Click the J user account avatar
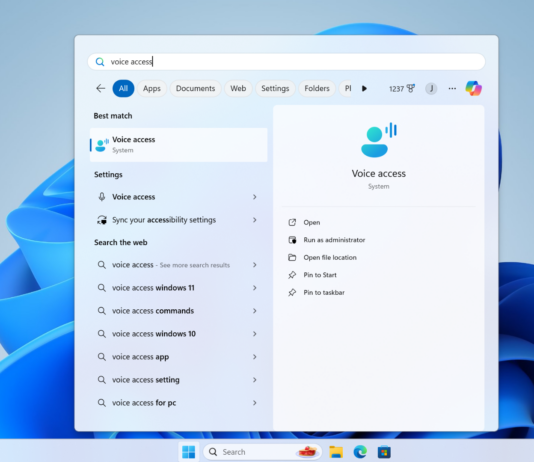This screenshot has height=462, width=534. 431,89
